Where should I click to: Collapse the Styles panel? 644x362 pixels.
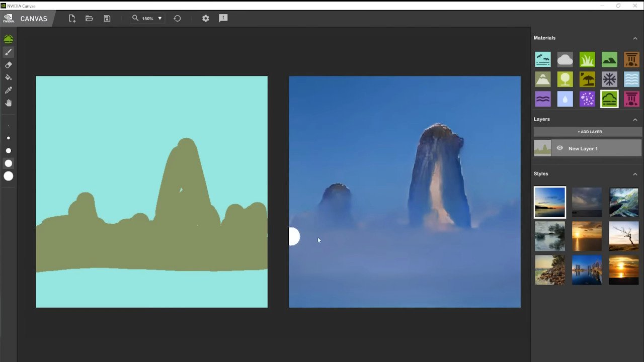click(x=635, y=174)
